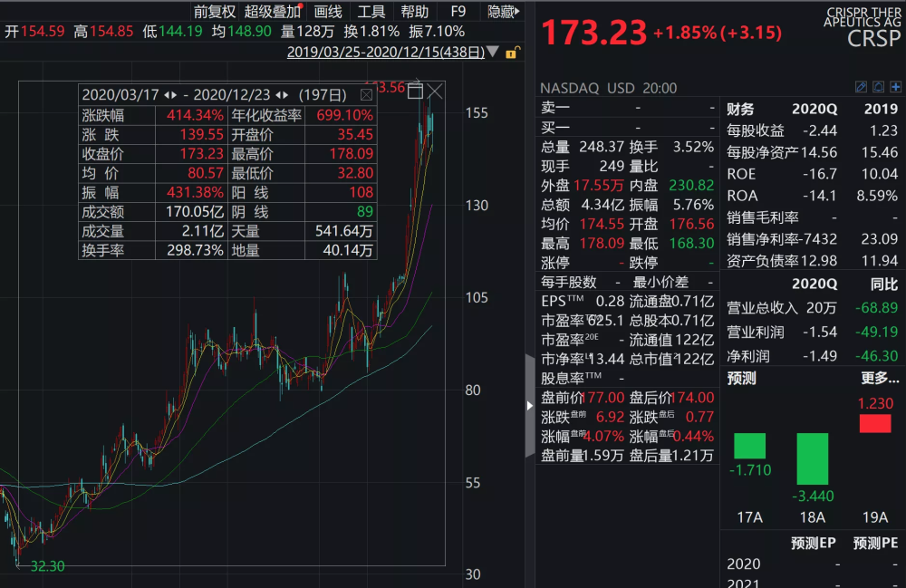
Task: Click the red 19A EPS bar
Action: click(875, 423)
